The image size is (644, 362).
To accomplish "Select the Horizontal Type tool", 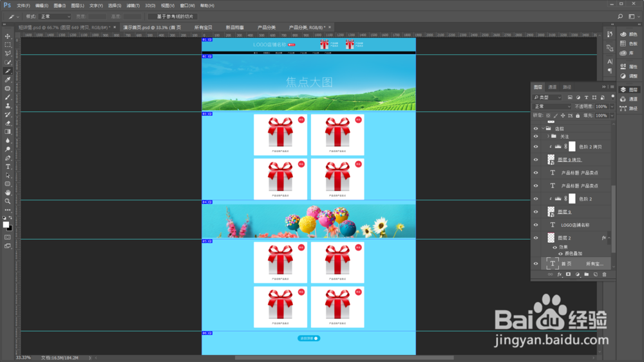I will [7, 167].
